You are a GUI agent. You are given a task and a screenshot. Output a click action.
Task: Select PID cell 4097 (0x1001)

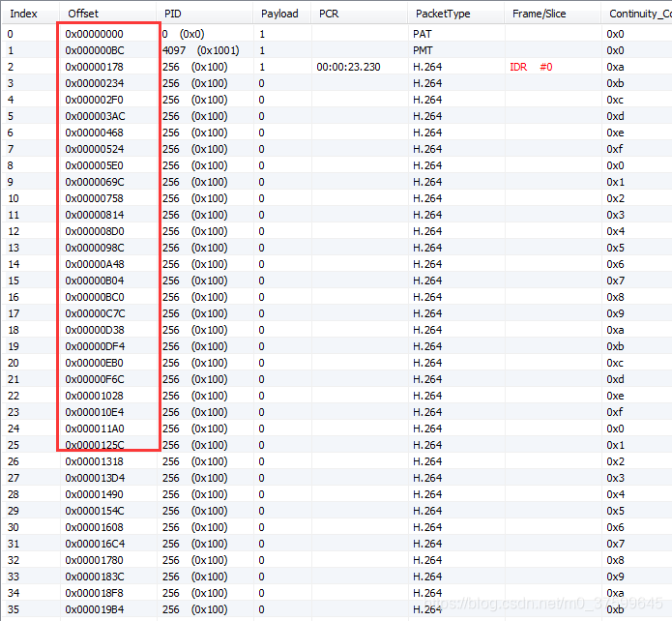200,50
